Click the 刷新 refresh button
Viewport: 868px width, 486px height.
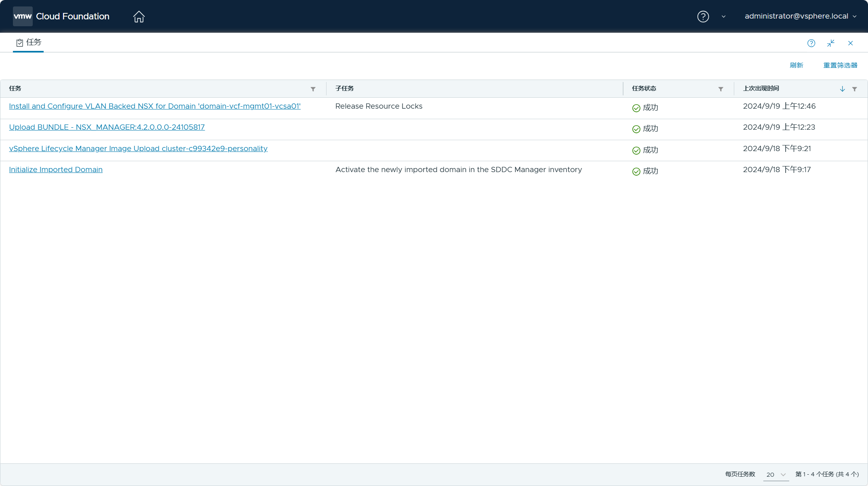point(796,65)
